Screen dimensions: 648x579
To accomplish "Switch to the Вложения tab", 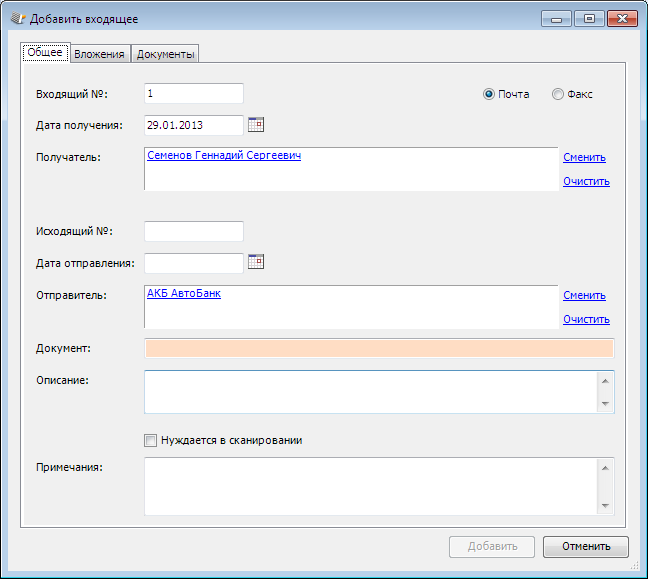I will (100, 54).
